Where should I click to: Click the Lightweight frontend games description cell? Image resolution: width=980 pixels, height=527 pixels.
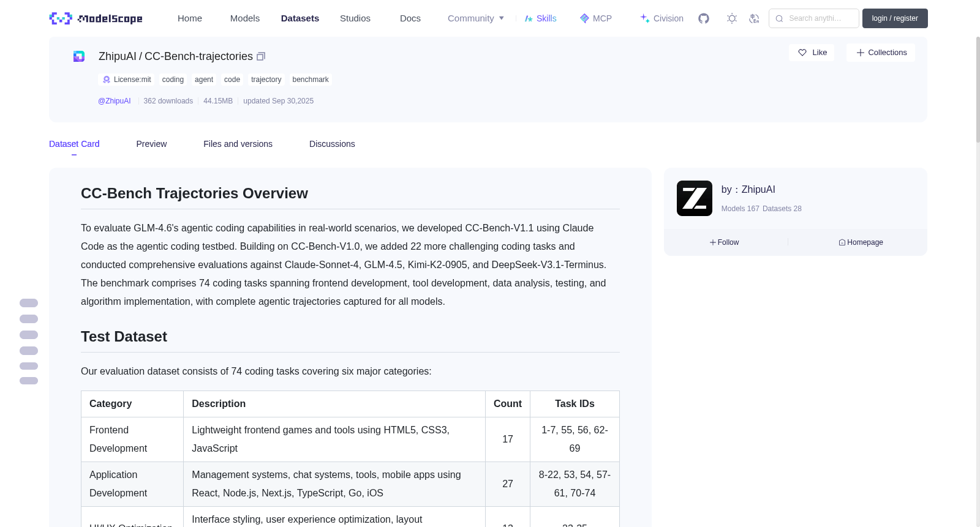click(334, 439)
